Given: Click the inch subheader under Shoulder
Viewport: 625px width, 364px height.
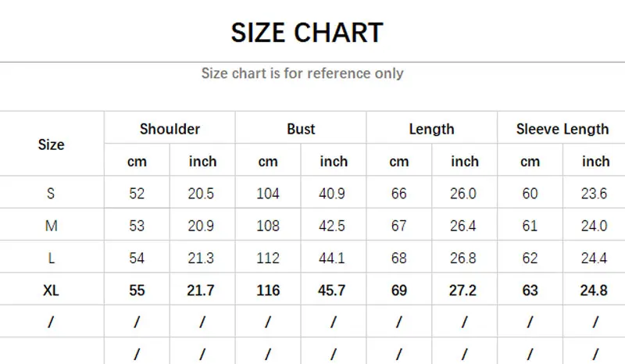Looking at the screenshot, I should [x=202, y=162].
